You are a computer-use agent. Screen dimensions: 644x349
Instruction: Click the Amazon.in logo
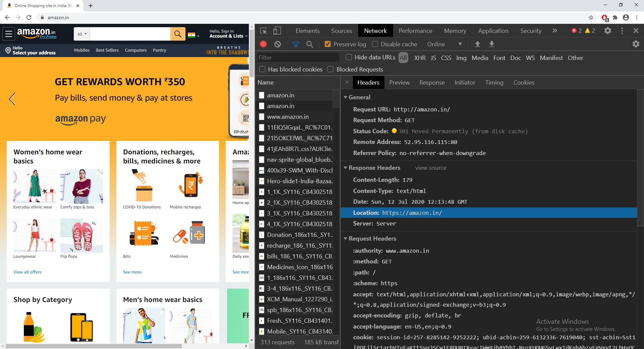37,33
